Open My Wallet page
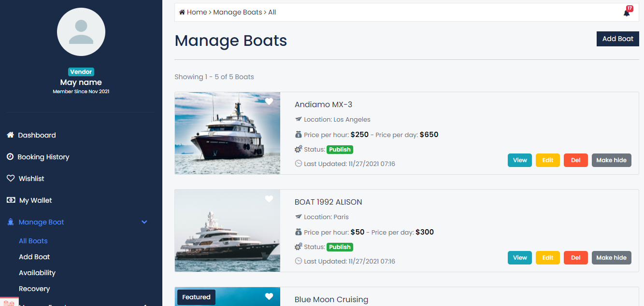 tap(35, 200)
